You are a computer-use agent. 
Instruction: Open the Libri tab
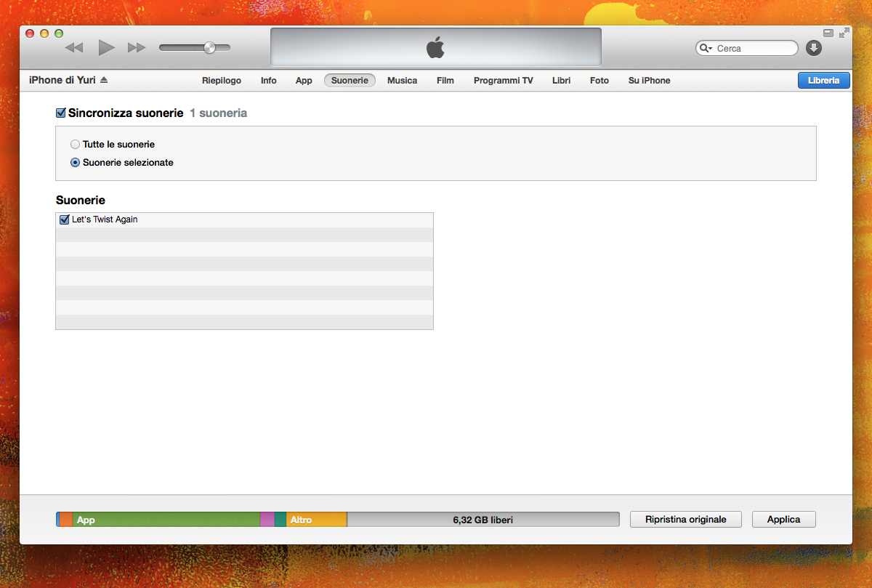pyautogui.click(x=561, y=81)
